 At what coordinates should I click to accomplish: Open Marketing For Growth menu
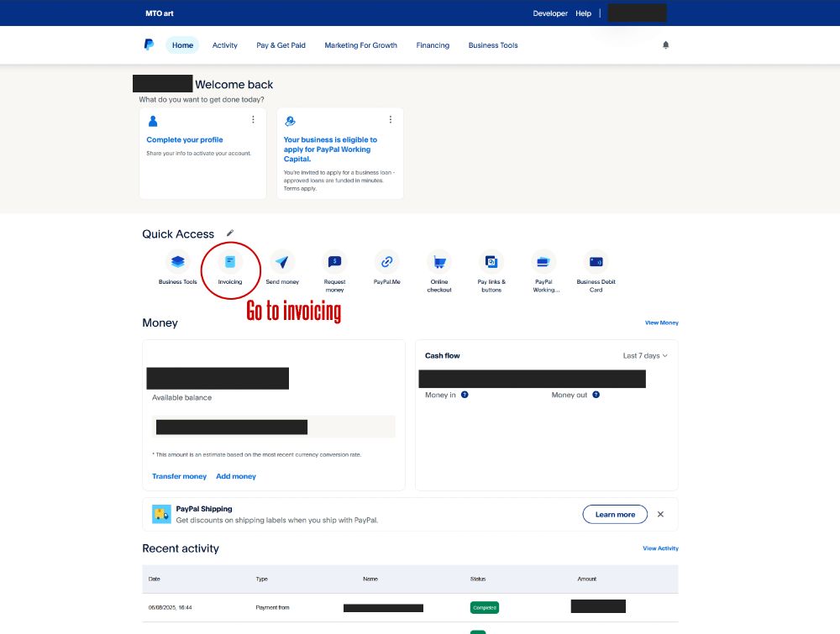pos(360,45)
